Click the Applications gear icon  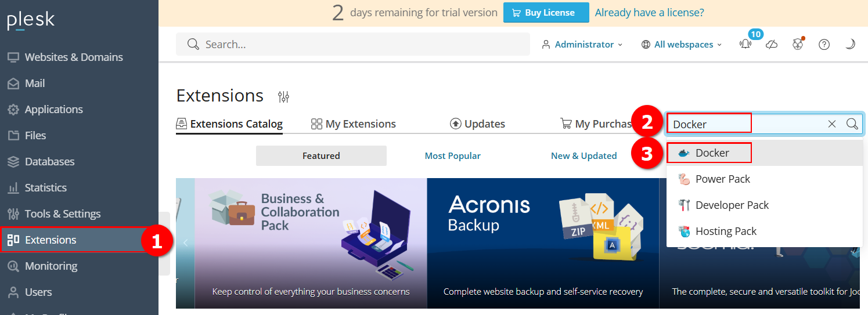pyautogui.click(x=13, y=110)
